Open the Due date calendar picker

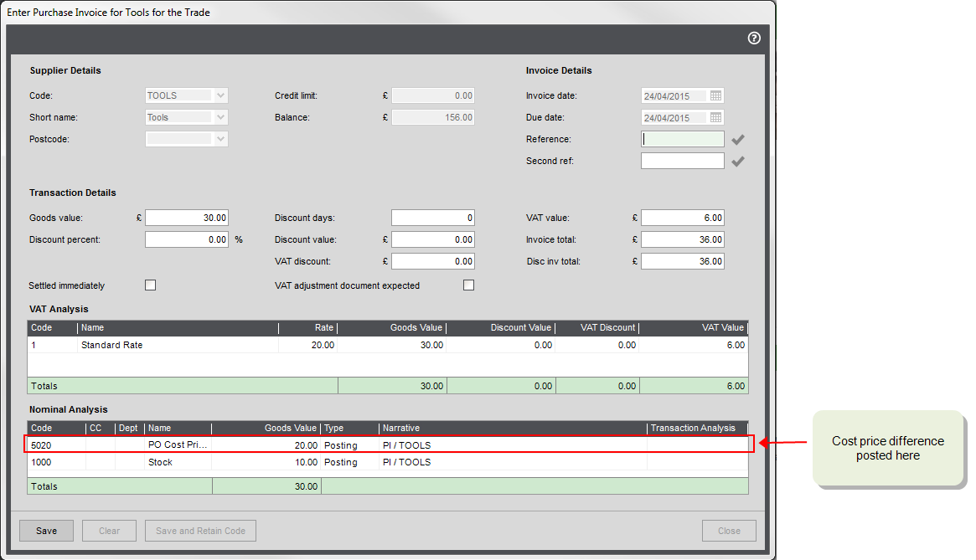(715, 117)
